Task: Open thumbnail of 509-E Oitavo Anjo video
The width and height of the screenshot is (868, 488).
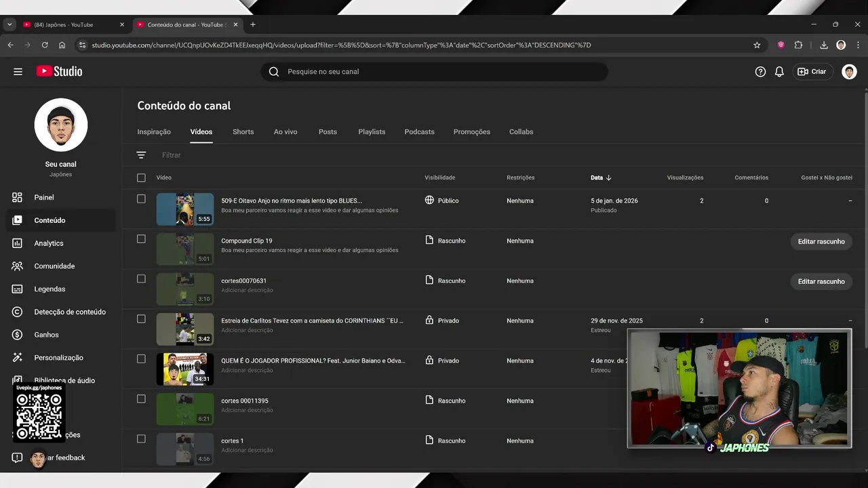Action: [185, 209]
